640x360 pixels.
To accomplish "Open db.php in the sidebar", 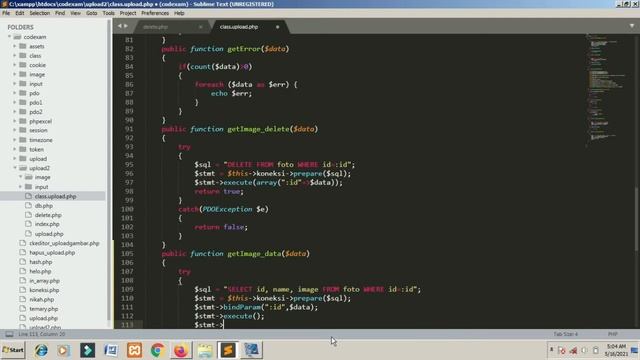I will pos(44,206).
